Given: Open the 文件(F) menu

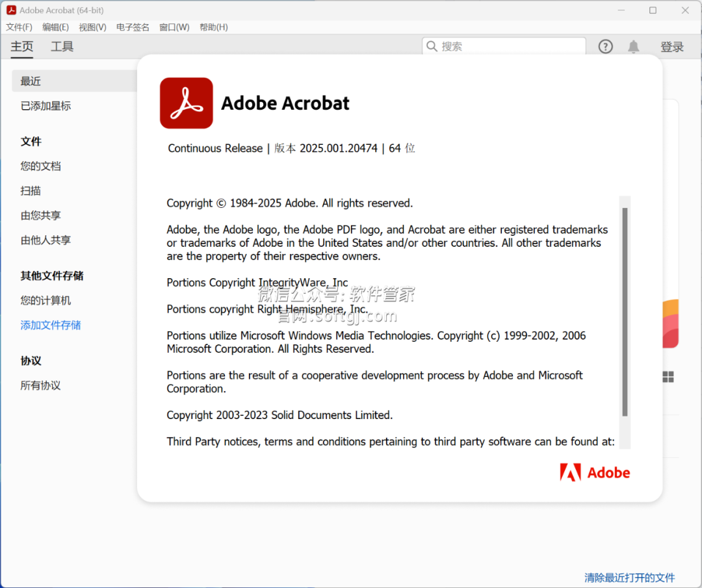Looking at the screenshot, I should click(x=19, y=27).
